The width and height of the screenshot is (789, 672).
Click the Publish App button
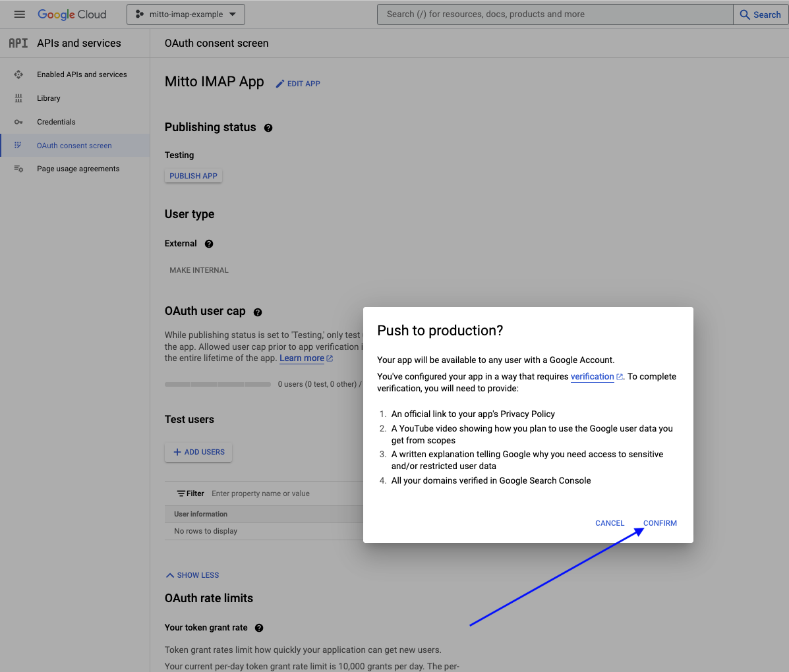point(193,176)
